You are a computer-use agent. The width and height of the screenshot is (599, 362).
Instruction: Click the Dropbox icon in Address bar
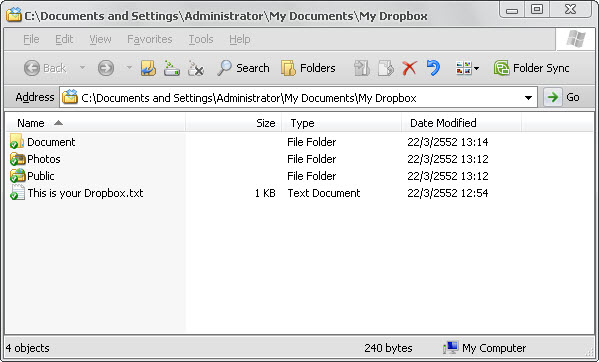(70, 97)
